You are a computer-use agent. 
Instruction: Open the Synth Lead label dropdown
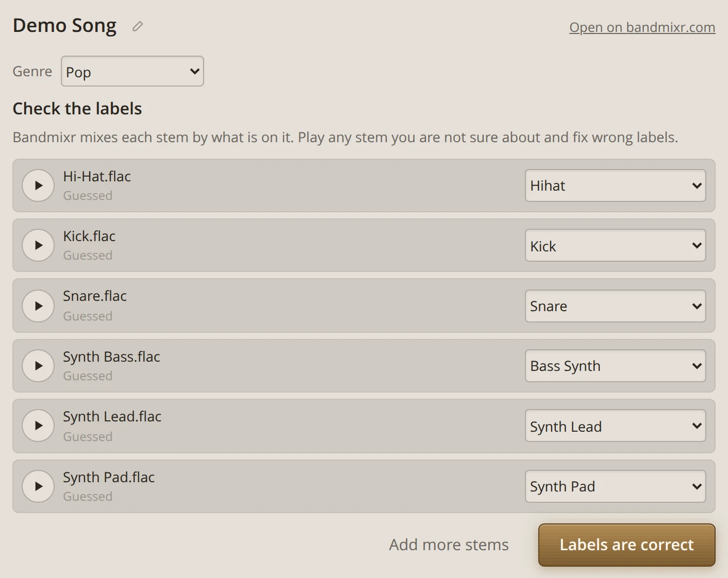tap(615, 426)
